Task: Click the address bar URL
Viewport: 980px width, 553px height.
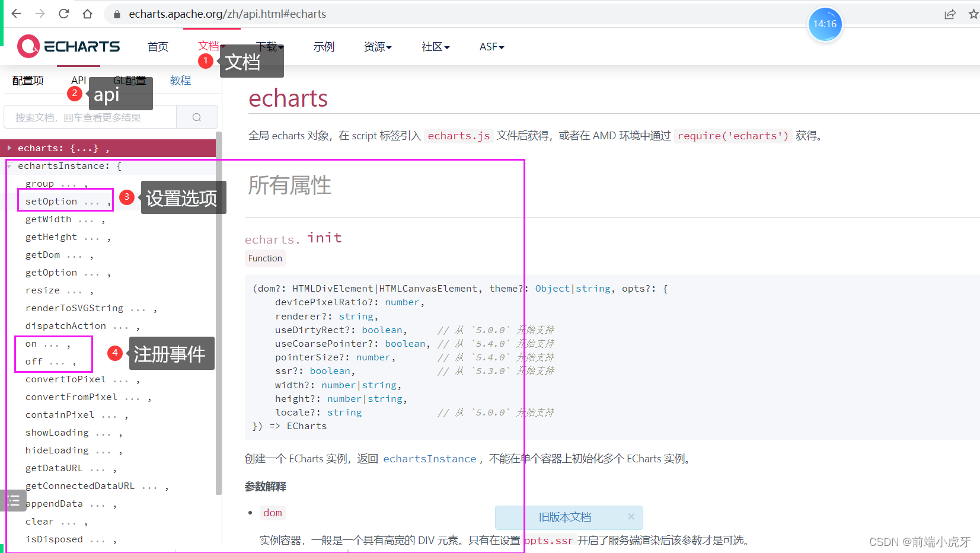Action: coord(228,14)
